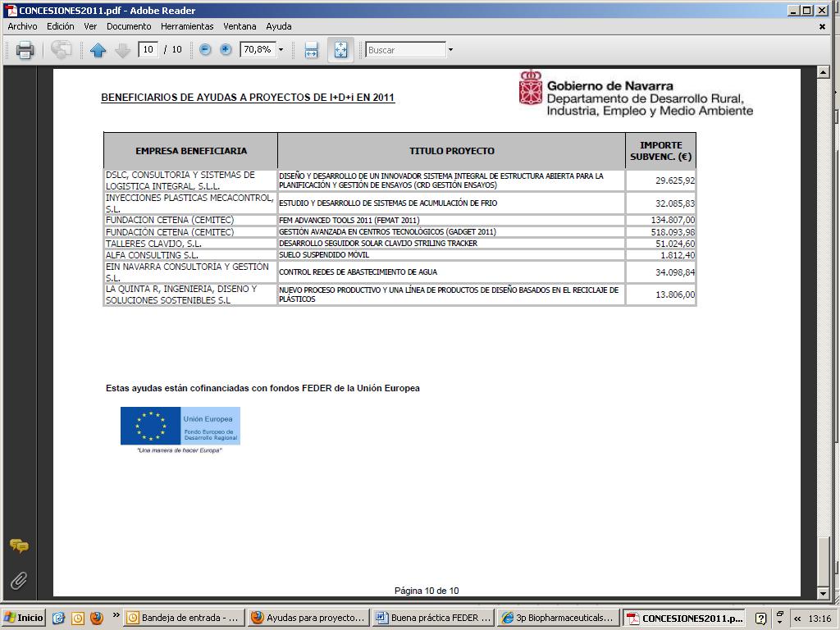Open the Edición menu
The image size is (840, 630).
point(61,26)
